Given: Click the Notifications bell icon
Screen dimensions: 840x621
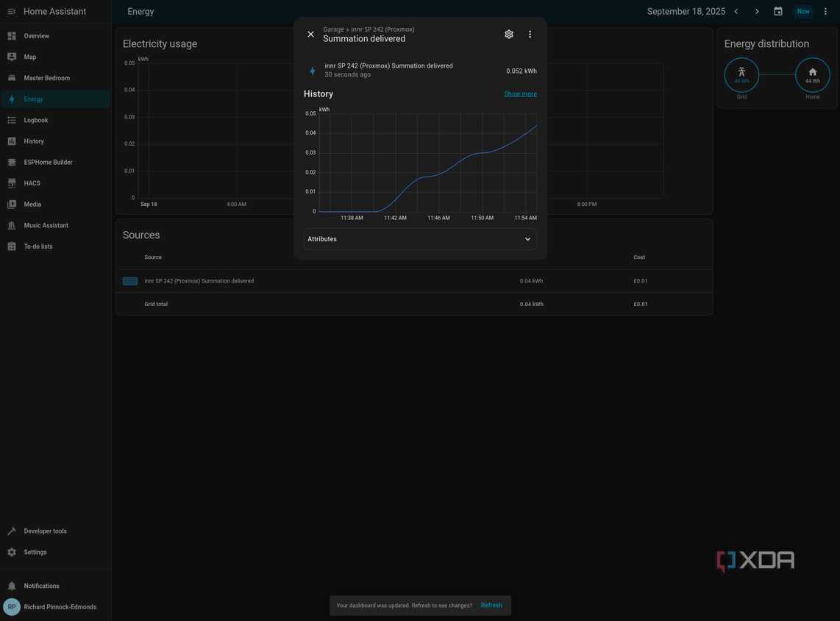Looking at the screenshot, I should pyautogui.click(x=12, y=586).
